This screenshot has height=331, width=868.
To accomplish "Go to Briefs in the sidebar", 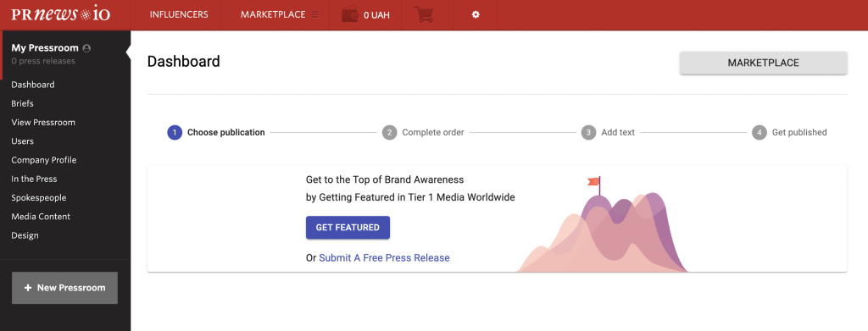I will [23, 103].
